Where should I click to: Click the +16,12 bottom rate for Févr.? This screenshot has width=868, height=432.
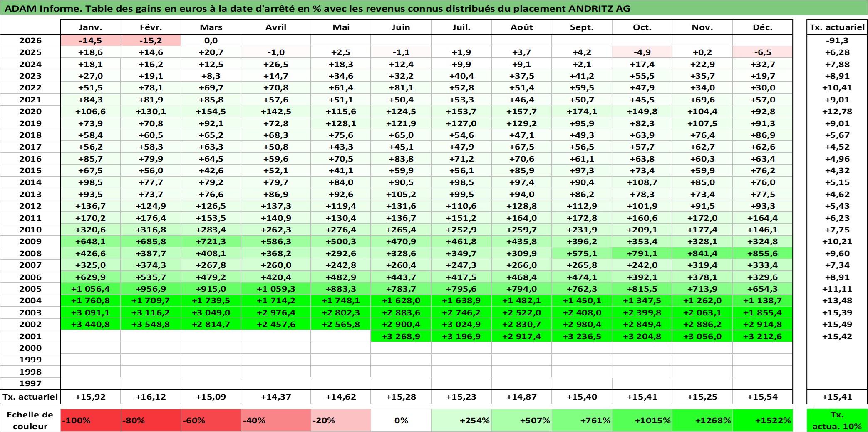151,397
